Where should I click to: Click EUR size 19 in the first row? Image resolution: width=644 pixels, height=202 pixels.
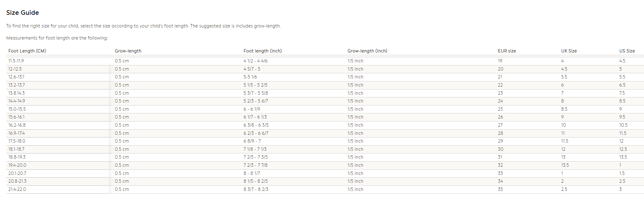click(x=500, y=61)
